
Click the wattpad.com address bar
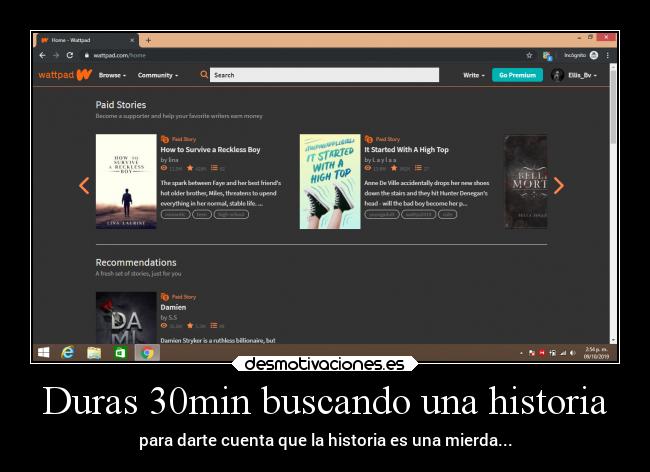point(303,55)
